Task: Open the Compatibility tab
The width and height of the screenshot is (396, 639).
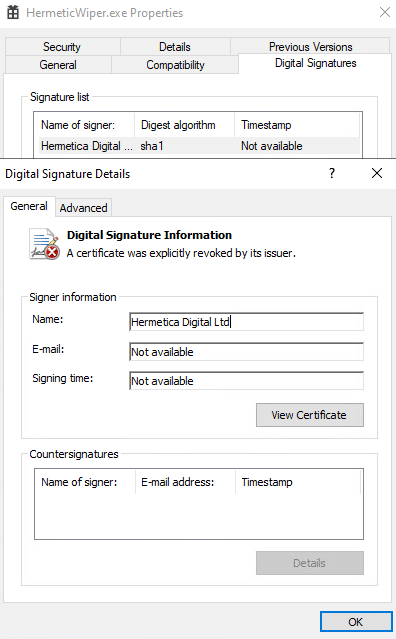Action: pyautogui.click(x=175, y=65)
